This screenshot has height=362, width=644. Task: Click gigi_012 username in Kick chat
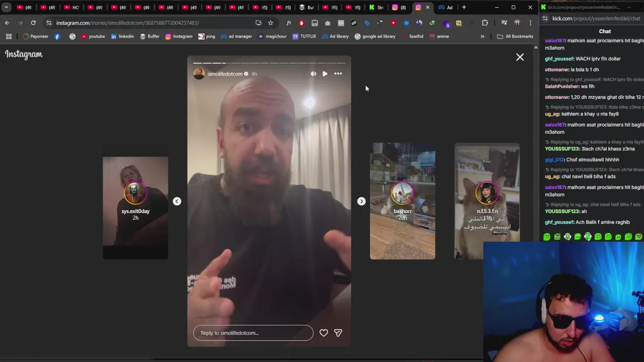554,159
